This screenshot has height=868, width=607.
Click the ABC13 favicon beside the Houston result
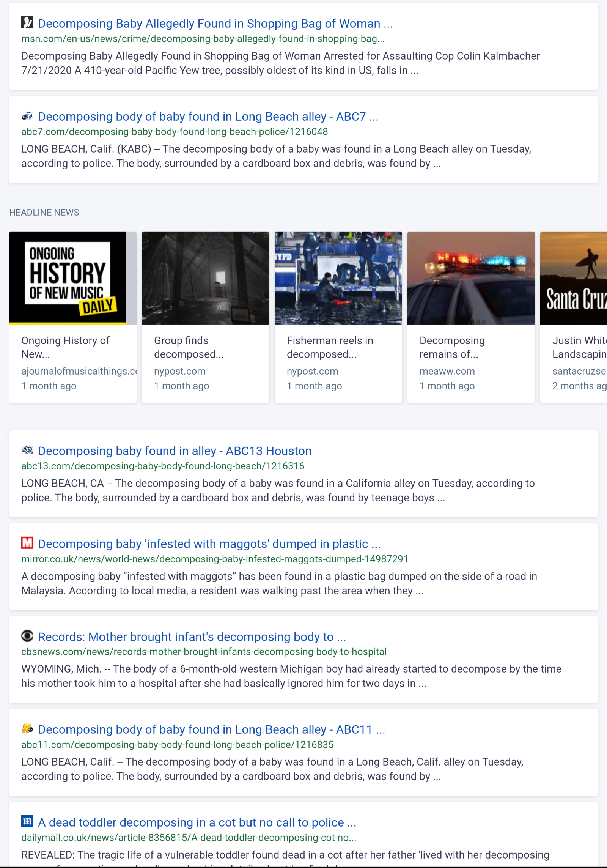27,450
